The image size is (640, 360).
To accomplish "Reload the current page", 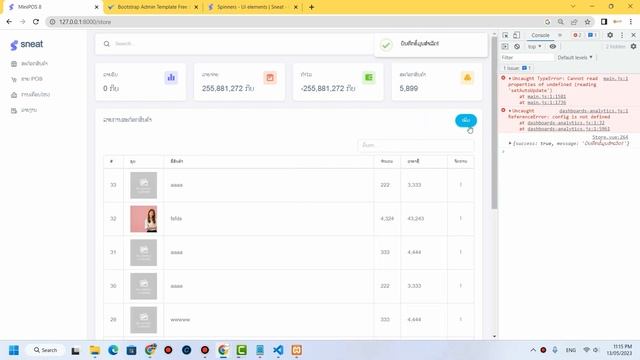I will (36, 22).
